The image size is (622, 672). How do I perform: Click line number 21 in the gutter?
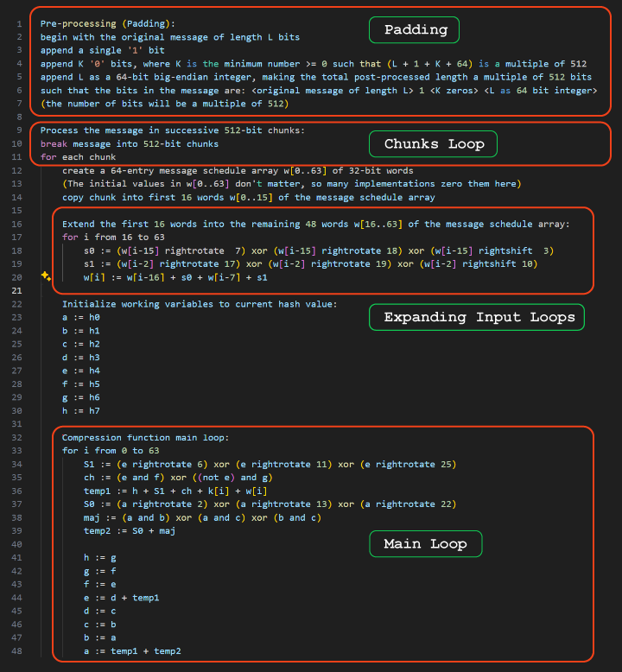[16, 290]
